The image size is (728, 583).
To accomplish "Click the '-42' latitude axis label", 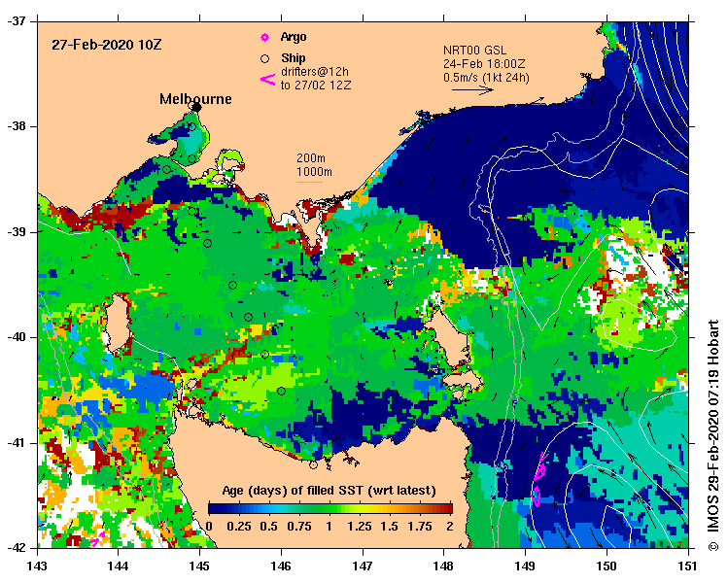I will [16, 548].
